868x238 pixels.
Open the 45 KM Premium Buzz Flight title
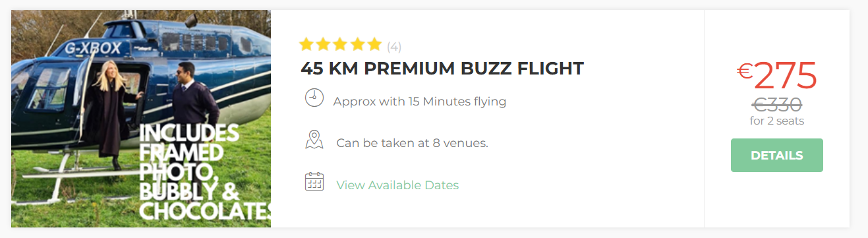(442, 68)
